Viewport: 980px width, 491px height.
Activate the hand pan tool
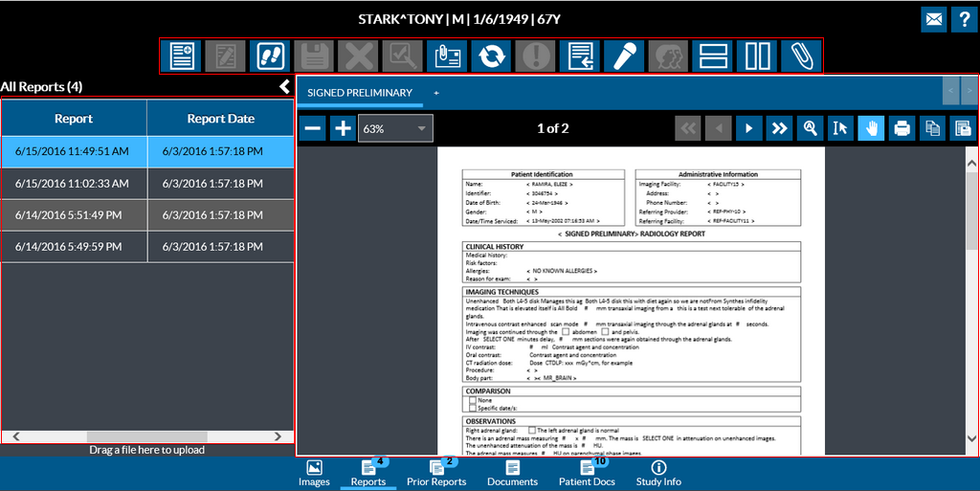[871, 128]
